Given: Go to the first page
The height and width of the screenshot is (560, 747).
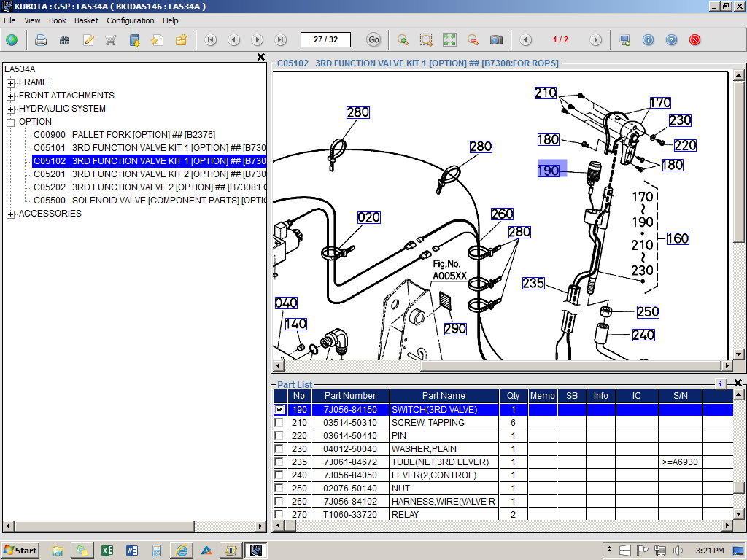Looking at the screenshot, I should point(211,40).
